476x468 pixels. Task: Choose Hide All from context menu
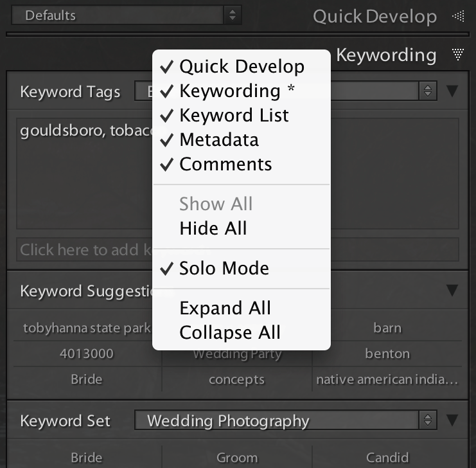(213, 228)
